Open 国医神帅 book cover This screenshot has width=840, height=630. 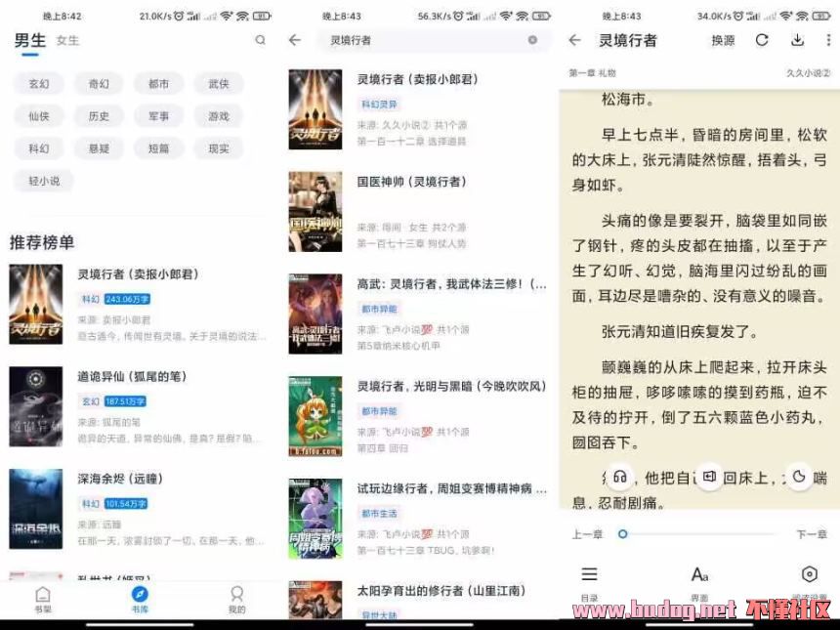pyautogui.click(x=315, y=212)
